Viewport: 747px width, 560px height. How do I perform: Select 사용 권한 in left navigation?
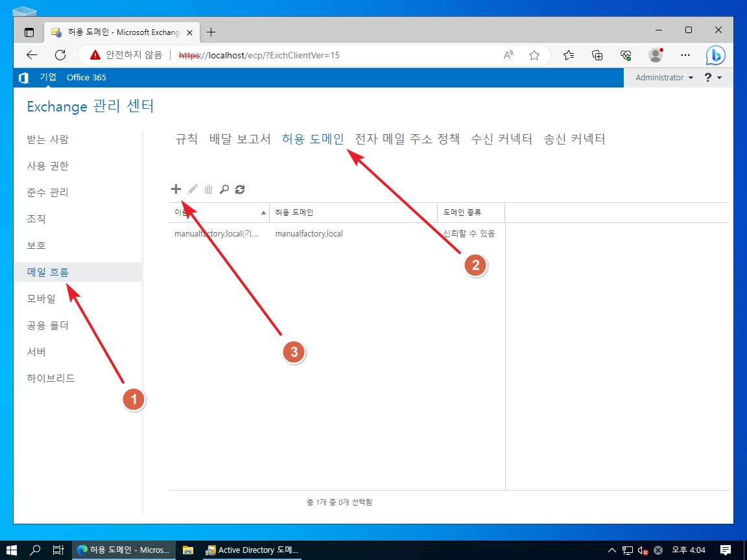point(47,166)
